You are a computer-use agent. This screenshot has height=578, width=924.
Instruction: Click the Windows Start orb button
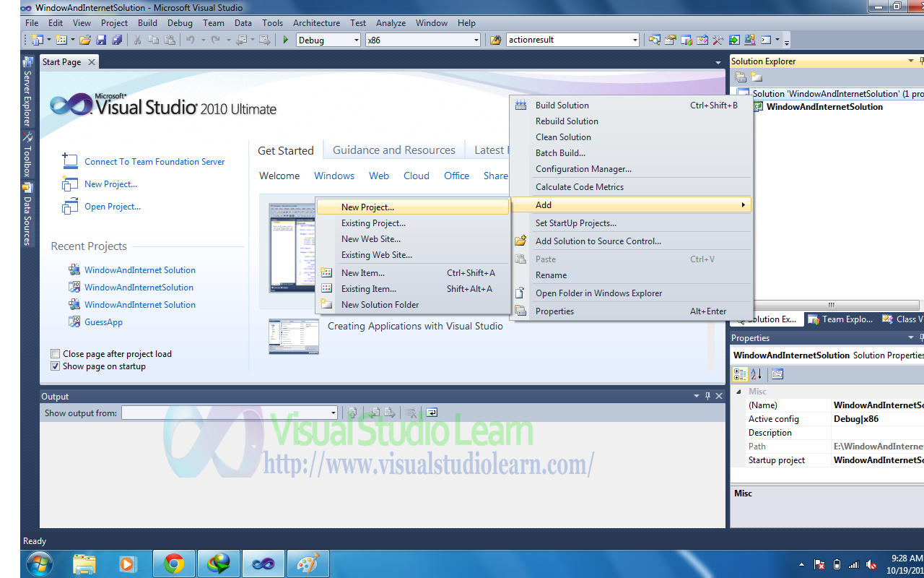[39, 564]
